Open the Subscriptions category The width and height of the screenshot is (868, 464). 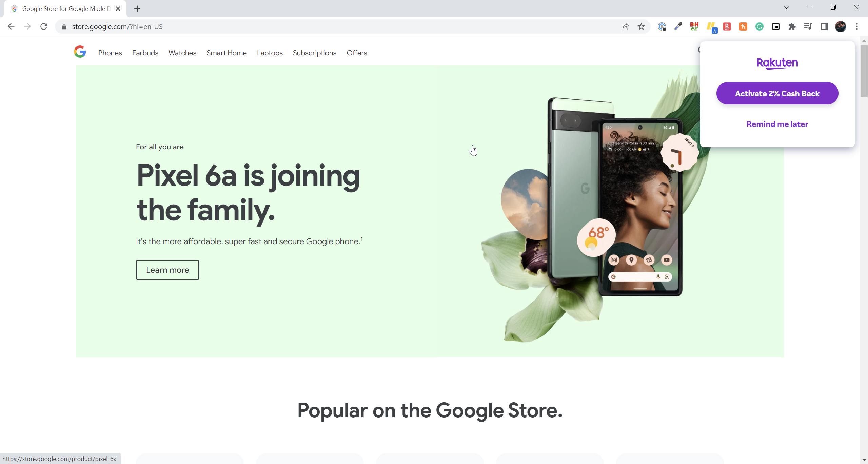pos(315,53)
